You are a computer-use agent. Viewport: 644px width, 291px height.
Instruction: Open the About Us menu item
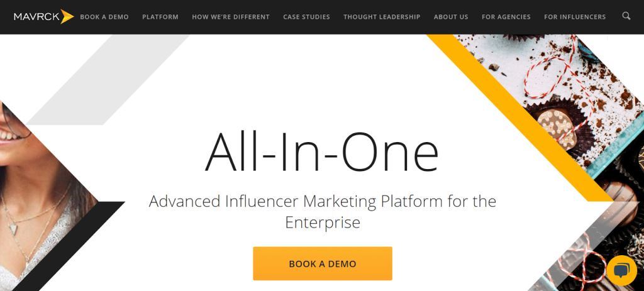click(451, 17)
